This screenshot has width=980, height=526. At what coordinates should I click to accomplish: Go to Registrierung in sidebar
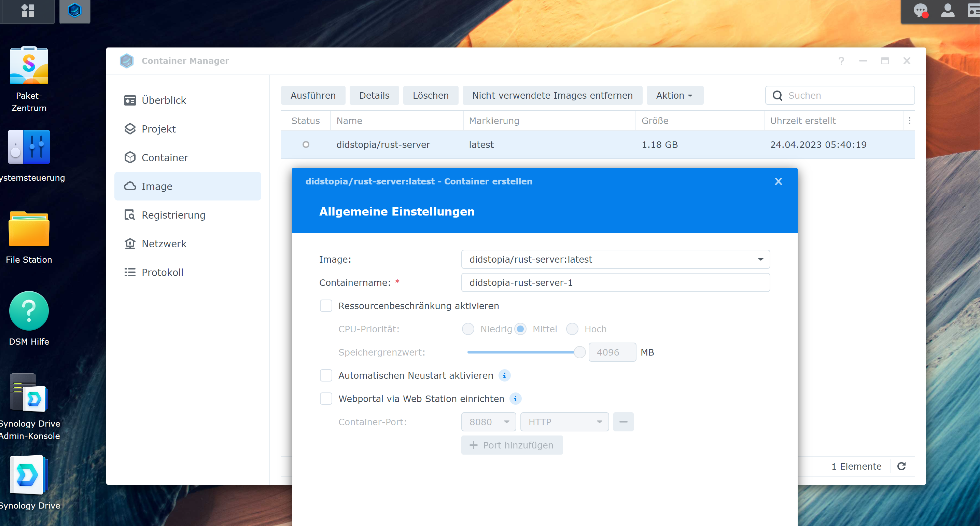click(187, 215)
